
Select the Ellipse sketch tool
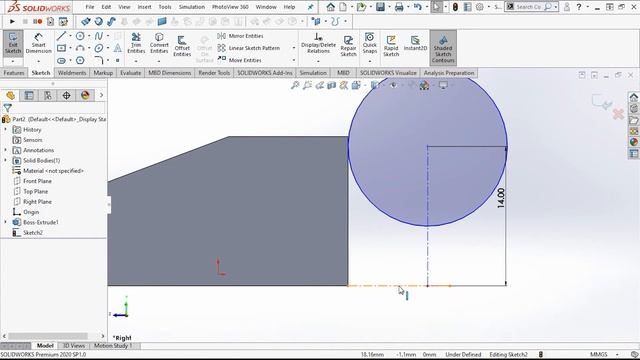pyautogui.click(x=99, y=48)
